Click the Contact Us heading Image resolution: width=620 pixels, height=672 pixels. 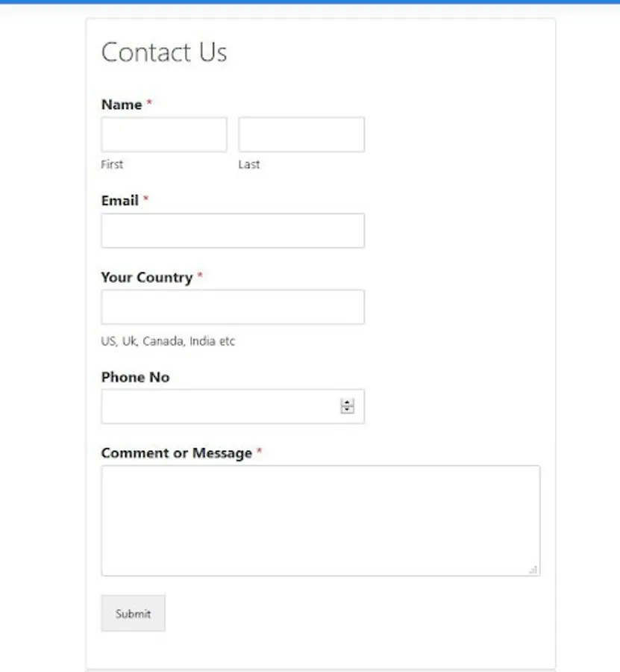(x=164, y=52)
